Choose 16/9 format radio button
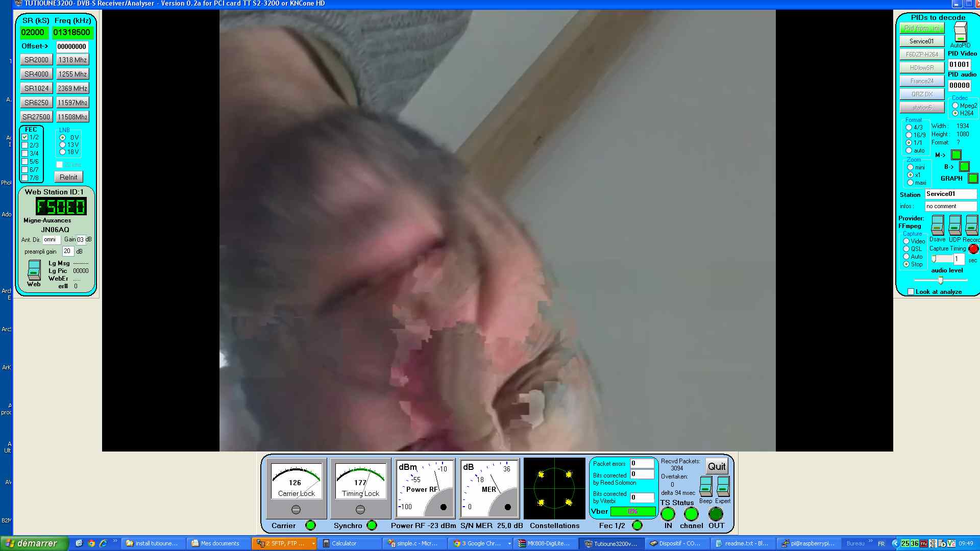Screen dimensions: 980x551 point(909,135)
